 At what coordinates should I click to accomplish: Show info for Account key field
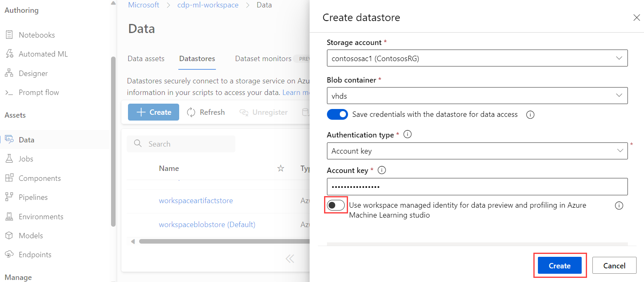[382, 170]
